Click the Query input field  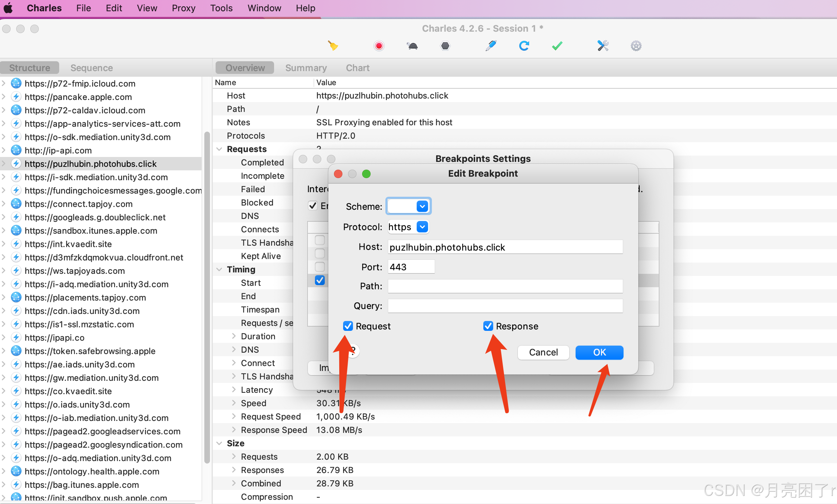(505, 306)
